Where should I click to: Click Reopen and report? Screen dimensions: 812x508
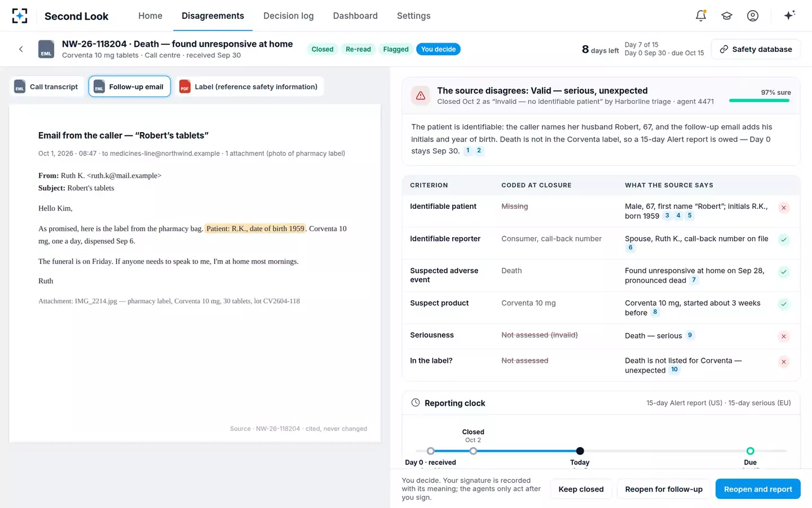tap(758, 489)
